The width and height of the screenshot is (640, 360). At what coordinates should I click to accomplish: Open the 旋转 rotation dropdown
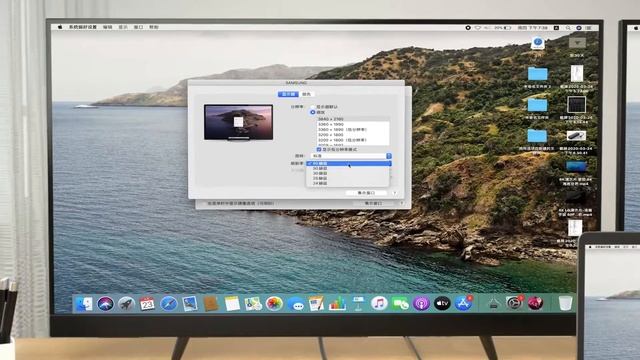351,156
